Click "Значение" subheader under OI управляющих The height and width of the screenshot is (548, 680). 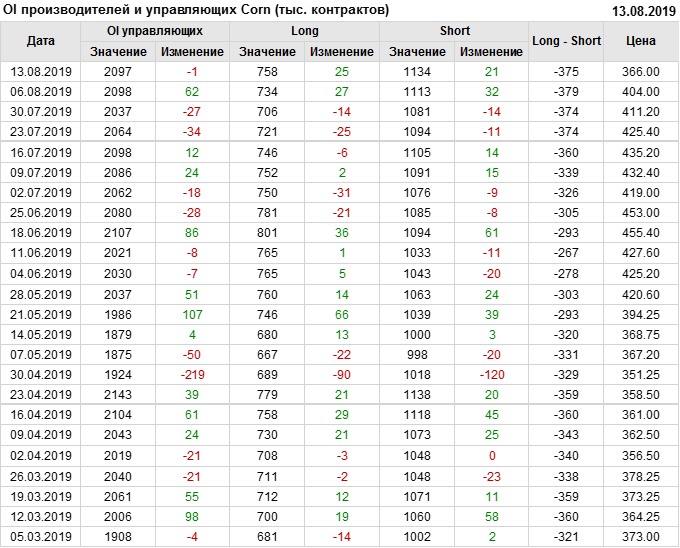118,51
